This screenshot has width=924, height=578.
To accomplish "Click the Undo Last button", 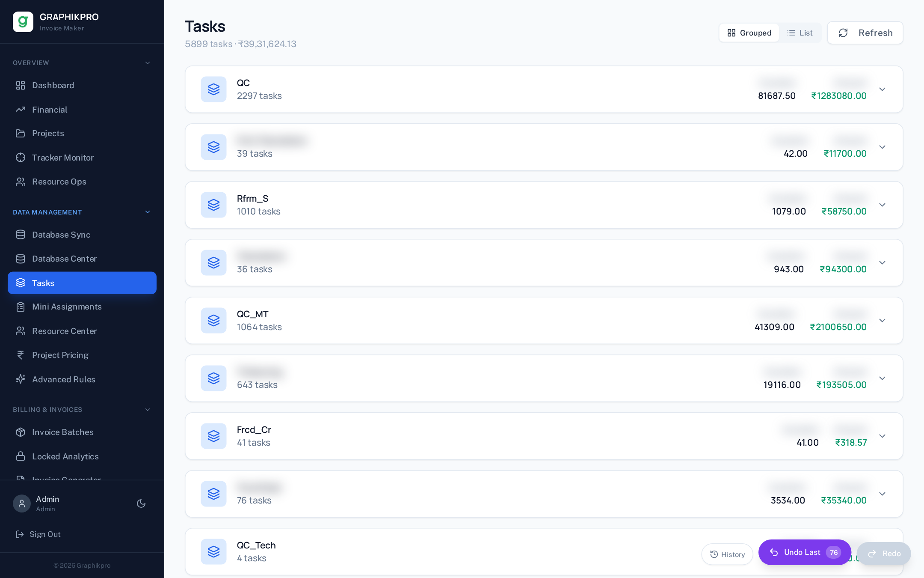I will tap(805, 552).
